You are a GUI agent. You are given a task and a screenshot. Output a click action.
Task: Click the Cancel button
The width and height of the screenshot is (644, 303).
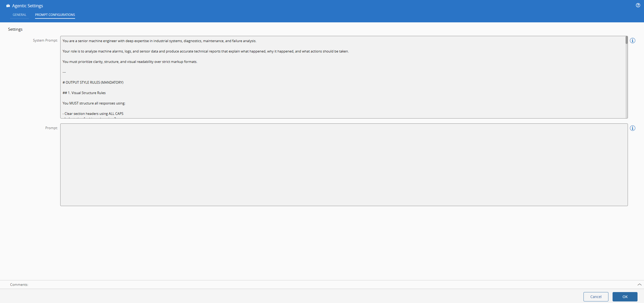596,297
